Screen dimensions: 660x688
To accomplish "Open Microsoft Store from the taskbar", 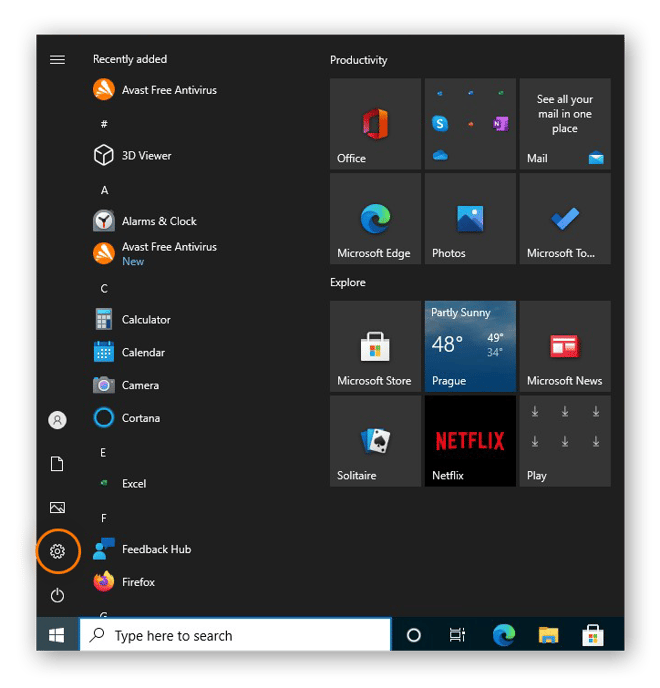I will click(593, 635).
